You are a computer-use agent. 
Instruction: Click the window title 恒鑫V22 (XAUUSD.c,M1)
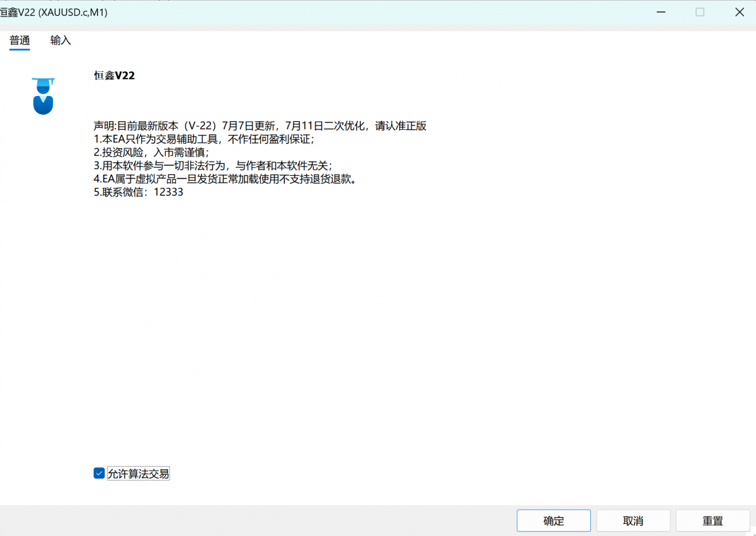54,12
